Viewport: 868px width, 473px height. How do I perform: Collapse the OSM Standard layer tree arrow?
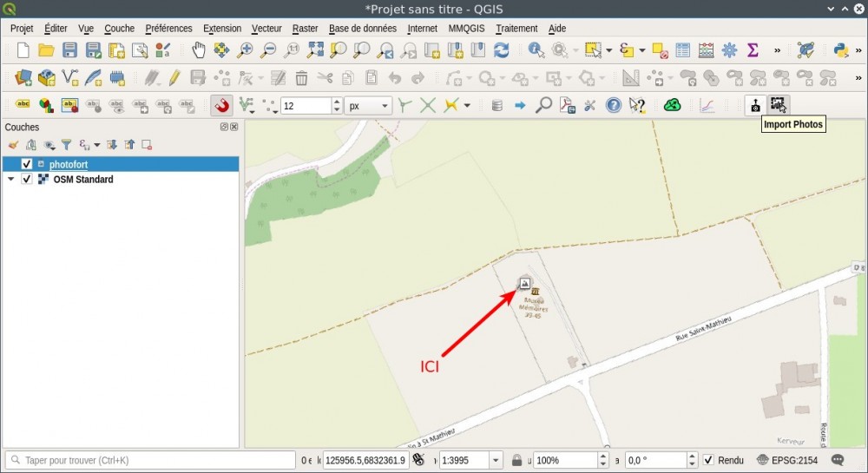tap(11, 179)
